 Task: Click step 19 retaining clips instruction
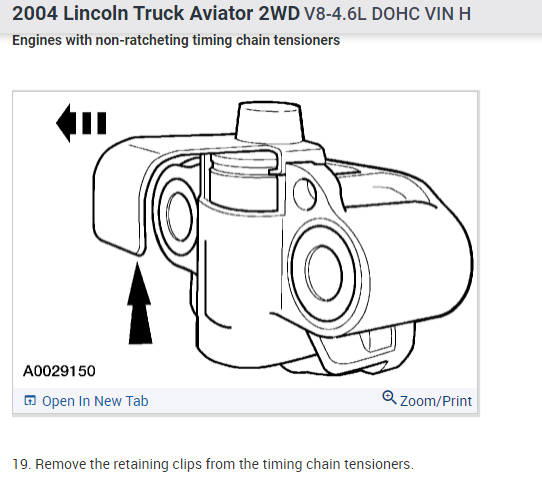(x=213, y=464)
